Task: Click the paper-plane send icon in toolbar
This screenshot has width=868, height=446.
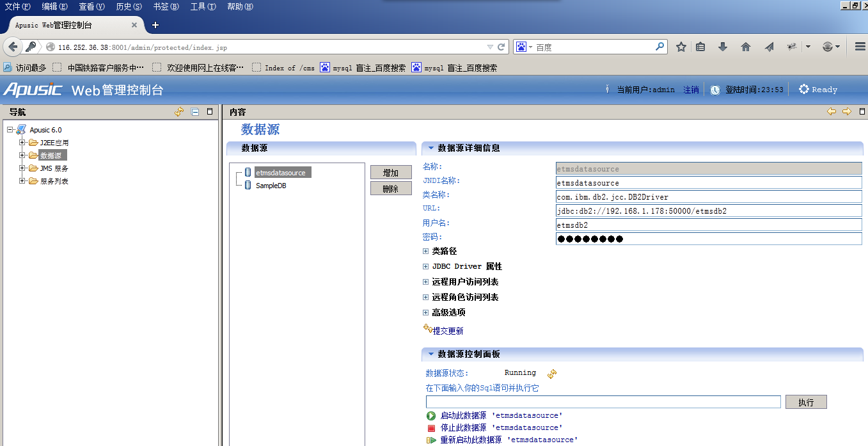Action: pos(769,47)
